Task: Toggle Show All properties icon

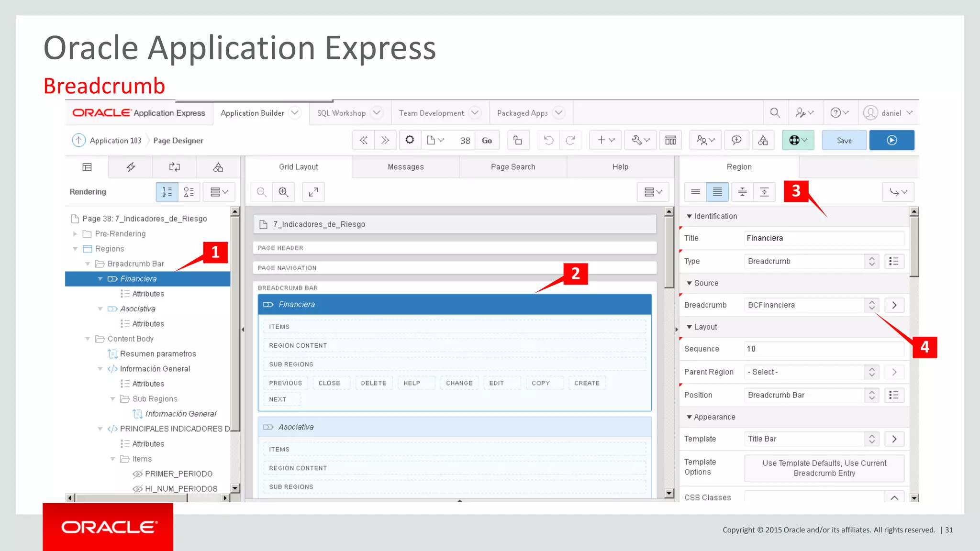Action: point(717,192)
